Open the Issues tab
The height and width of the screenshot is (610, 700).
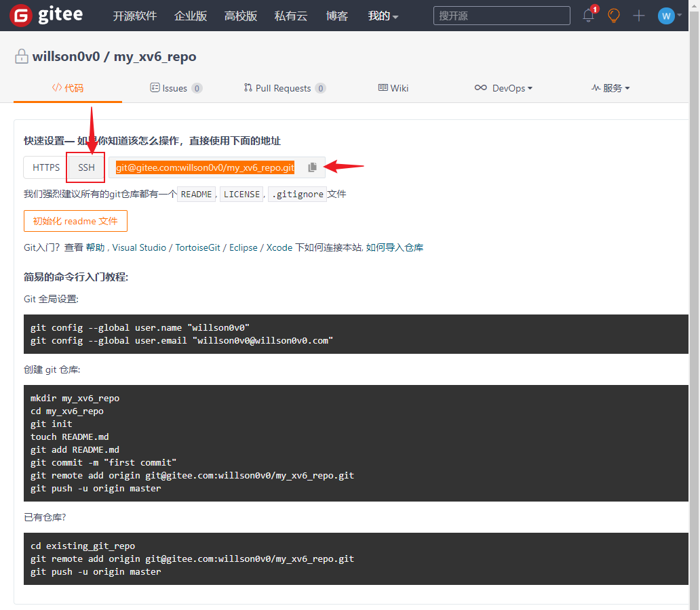176,88
